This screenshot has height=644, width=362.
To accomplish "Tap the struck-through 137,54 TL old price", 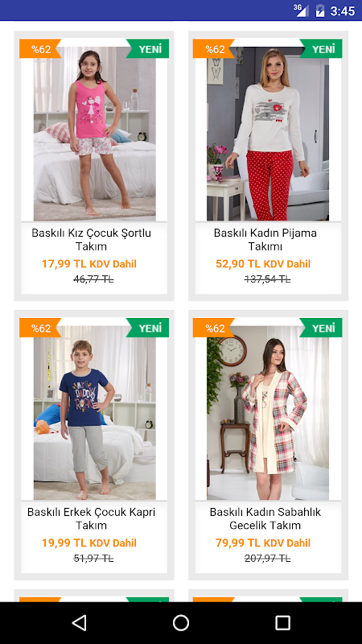I will 268,279.
